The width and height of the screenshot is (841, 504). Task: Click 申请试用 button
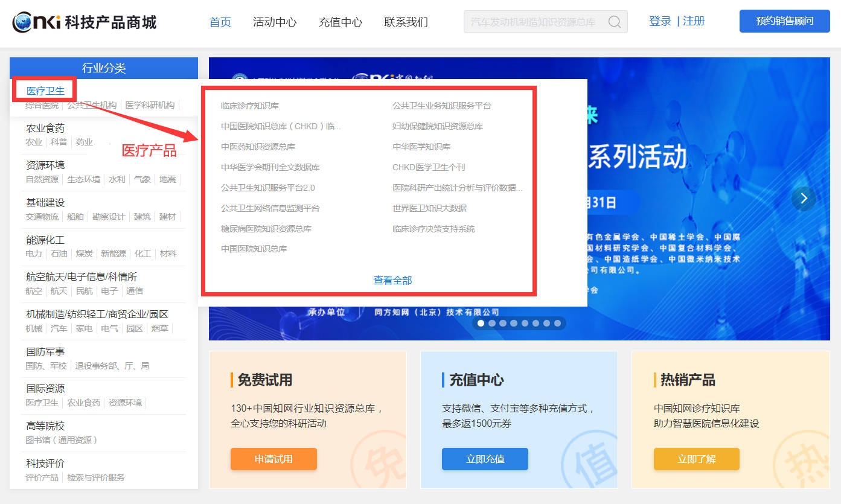[x=273, y=459]
